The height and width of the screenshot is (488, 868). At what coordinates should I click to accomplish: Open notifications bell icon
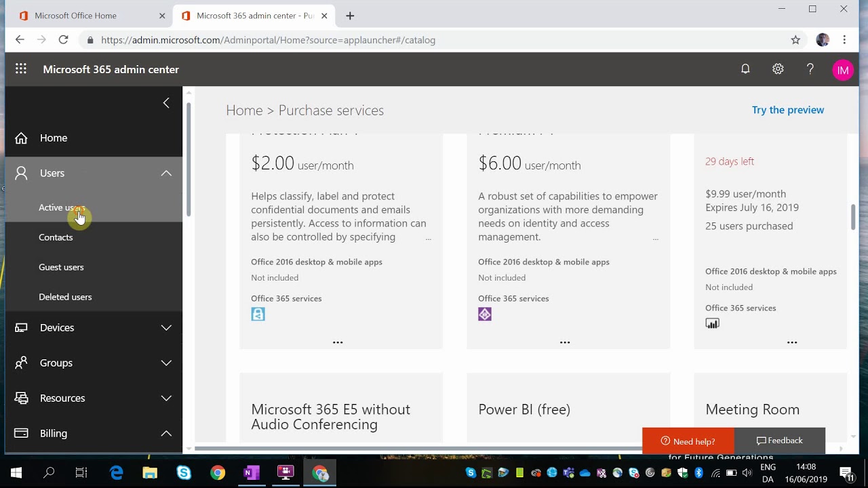point(745,69)
